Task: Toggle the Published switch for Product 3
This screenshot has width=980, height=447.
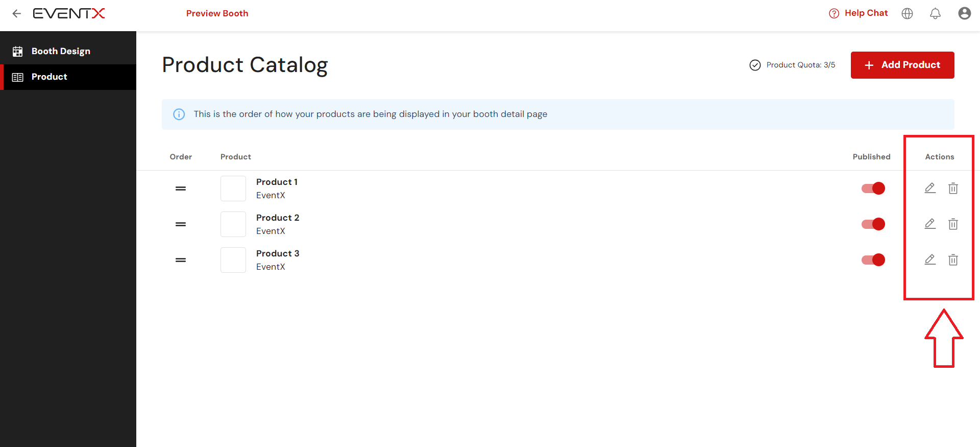Action: [x=873, y=260]
